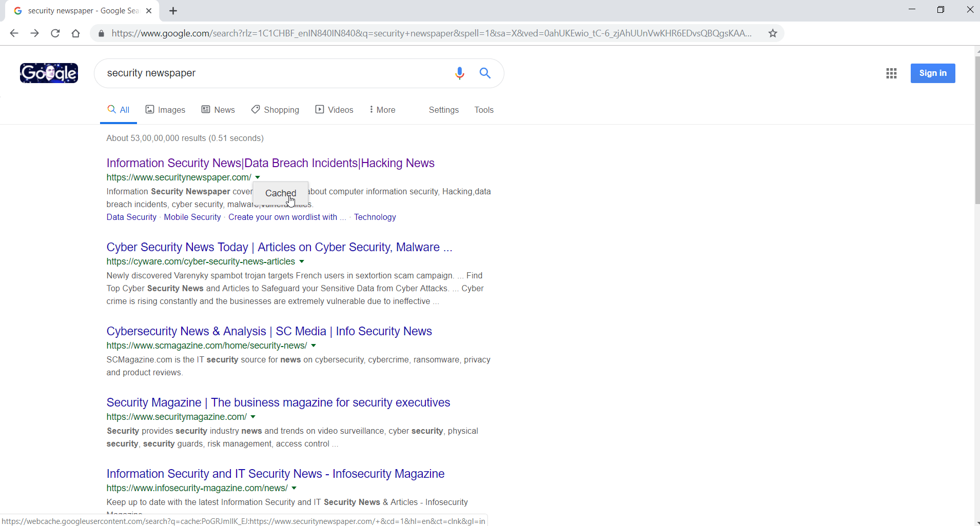Open Cyber Security News Today result link

click(279, 247)
